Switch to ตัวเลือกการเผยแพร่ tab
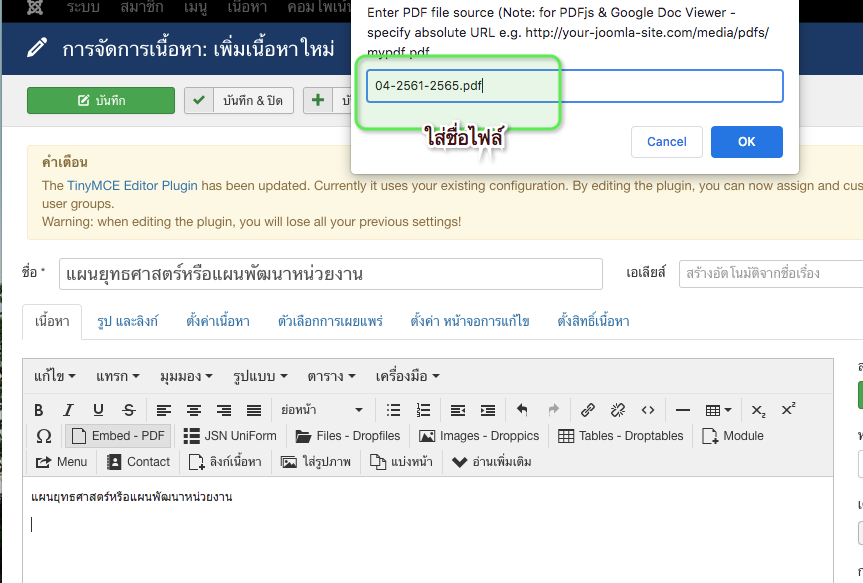This screenshot has height=583, width=863. click(x=330, y=322)
